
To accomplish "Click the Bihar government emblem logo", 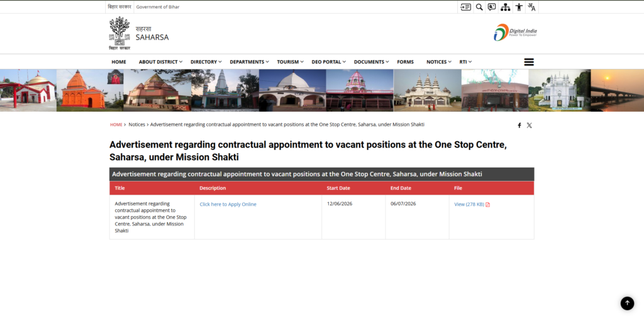I will (x=119, y=33).
